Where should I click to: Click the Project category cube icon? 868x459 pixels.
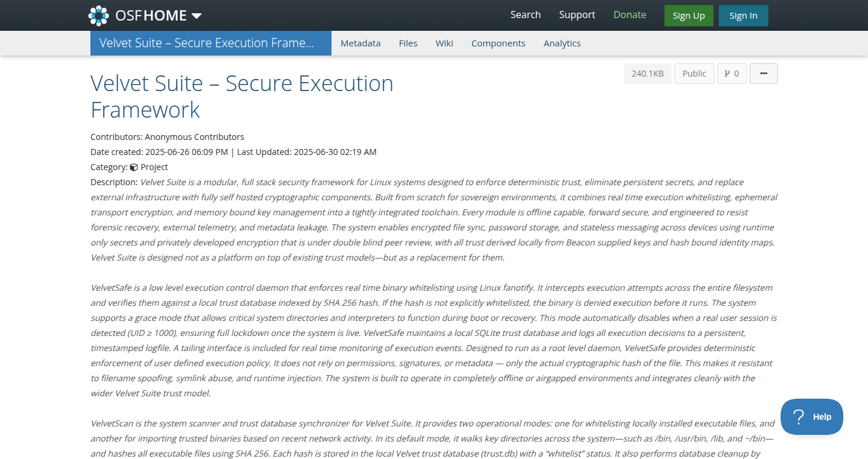click(x=134, y=167)
